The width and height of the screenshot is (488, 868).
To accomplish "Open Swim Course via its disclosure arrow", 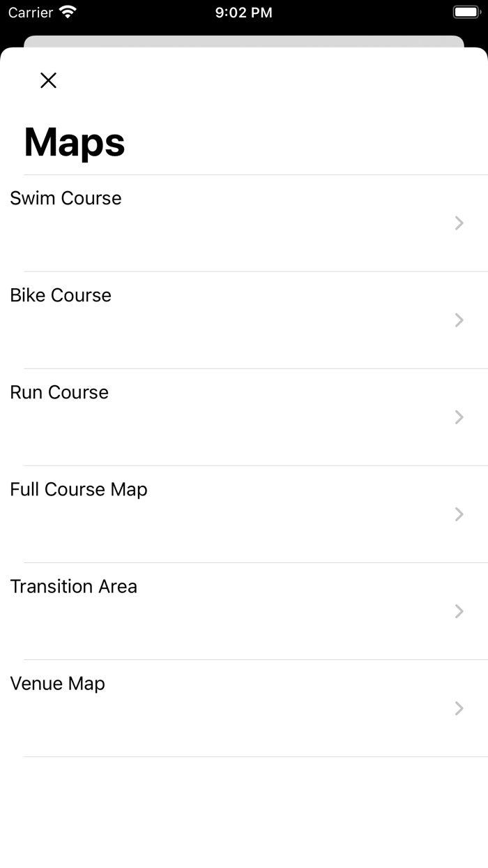I will point(459,223).
